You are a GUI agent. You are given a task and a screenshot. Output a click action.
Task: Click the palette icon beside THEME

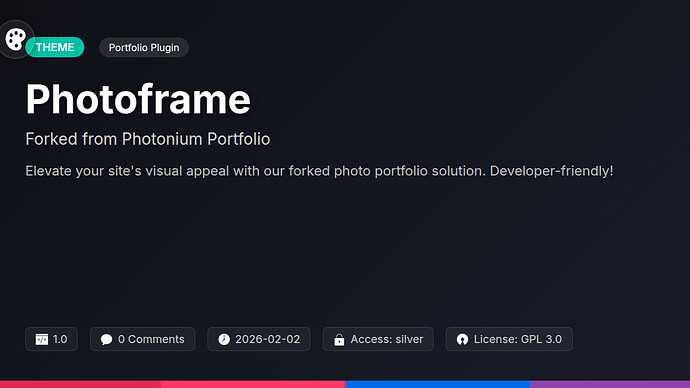(x=16, y=40)
